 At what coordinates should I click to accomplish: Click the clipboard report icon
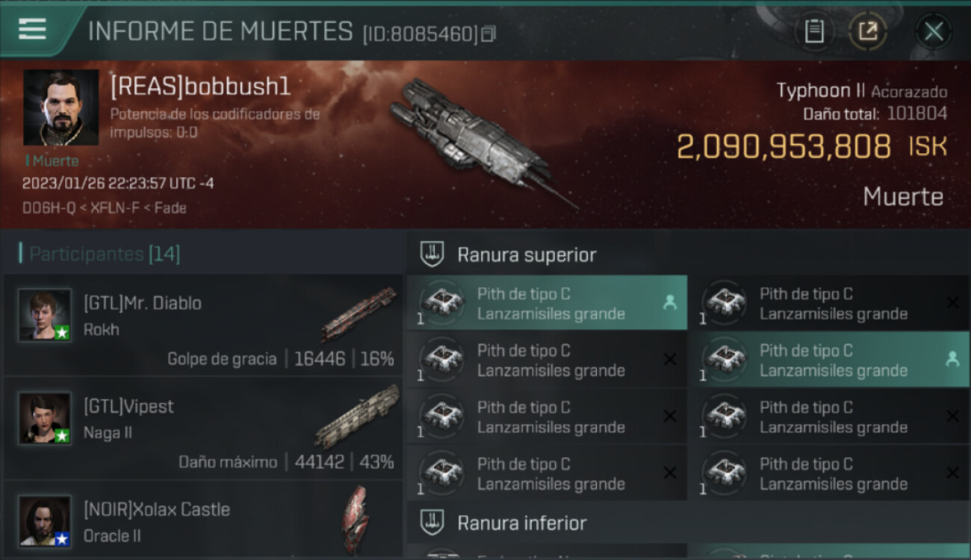coord(814,31)
